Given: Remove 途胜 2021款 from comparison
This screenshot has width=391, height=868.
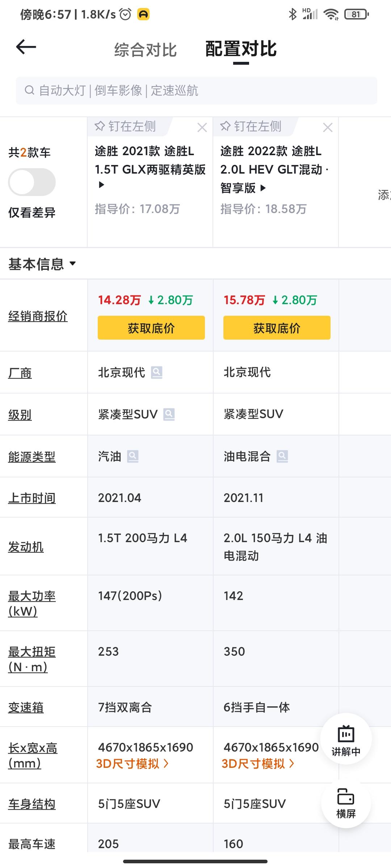Looking at the screenshot, I should [202, 127].
